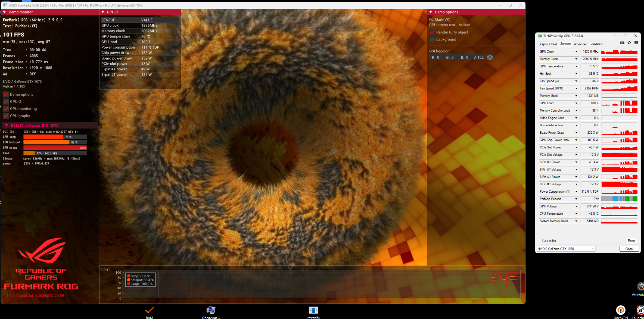Toggle the GPU-Z checkbox in Demo monitor

(6, 102)
